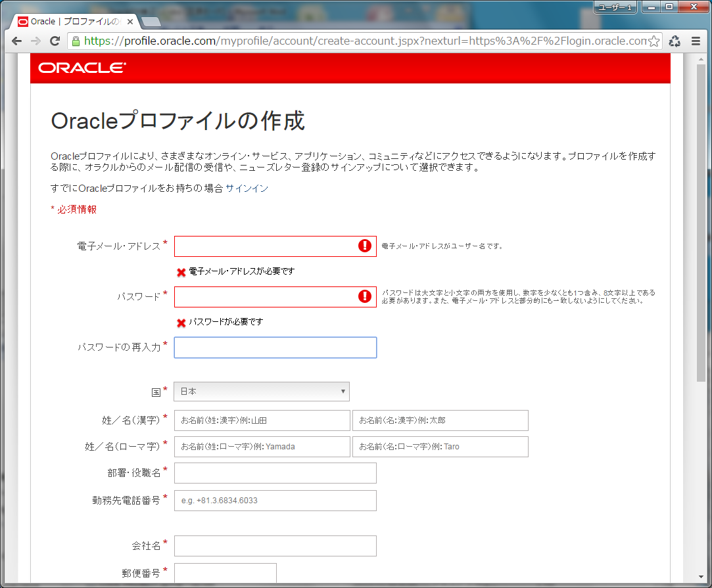Maximize the Chrome window
The width and height of the screenshot is (712, 588).
tap(669, 7)
